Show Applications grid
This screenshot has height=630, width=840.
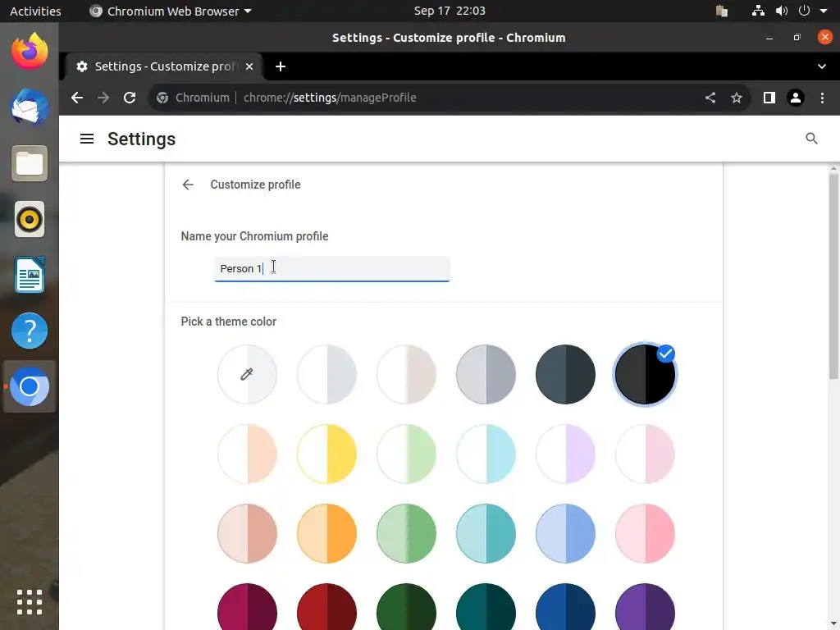point(30,602)
